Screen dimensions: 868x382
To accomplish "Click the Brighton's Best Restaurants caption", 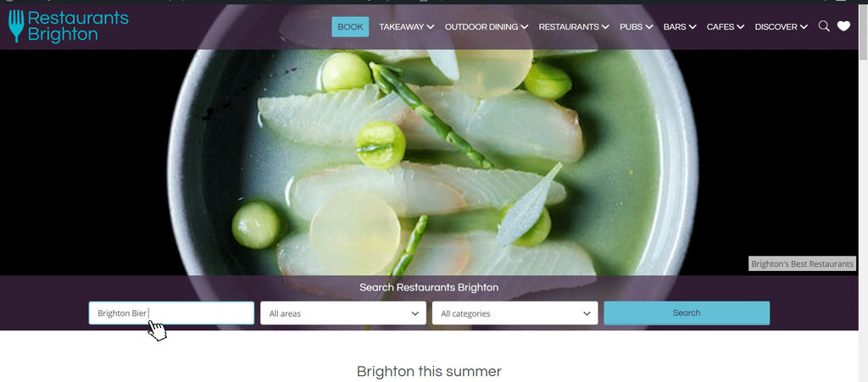I will pos(802,263).
